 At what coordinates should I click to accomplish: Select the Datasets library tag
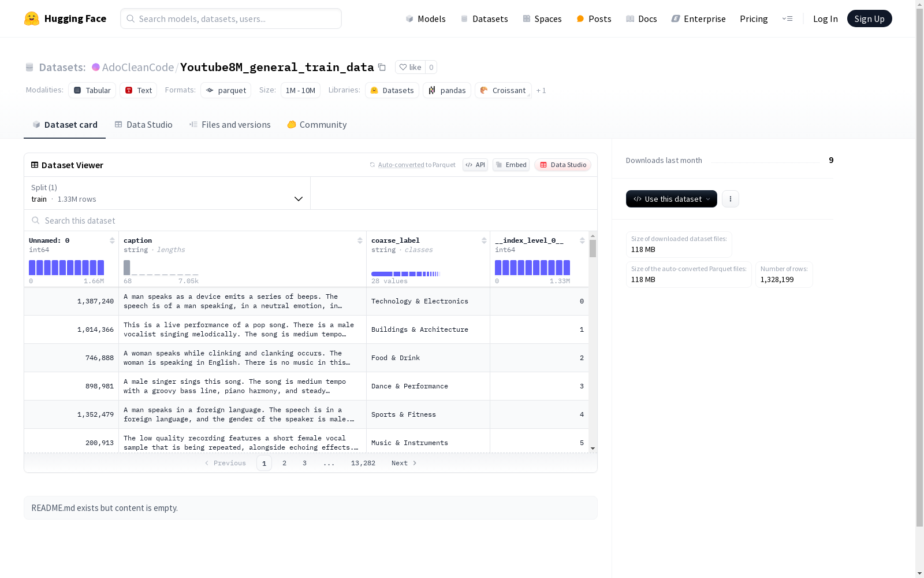[x=392, y=90]
